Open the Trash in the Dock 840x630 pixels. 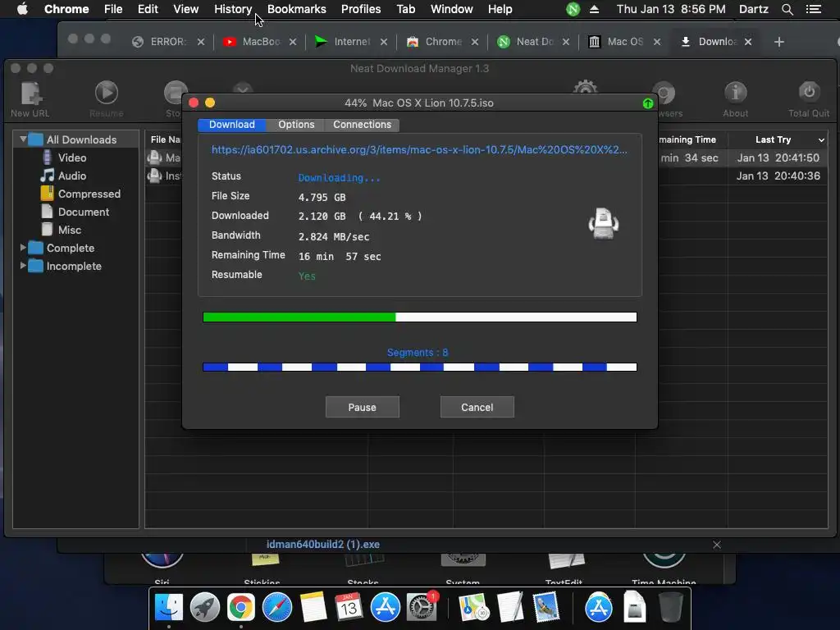pos(670,608)
